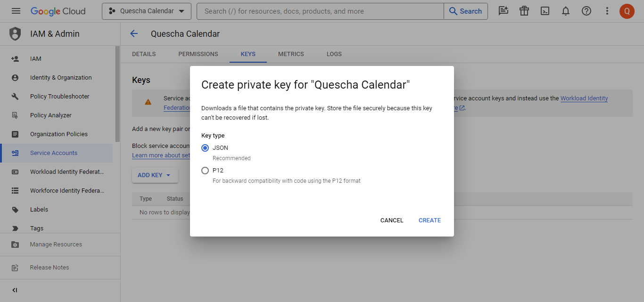Open the Quescha Calendar project selector

pyautogui.click(x=146, y=11)
